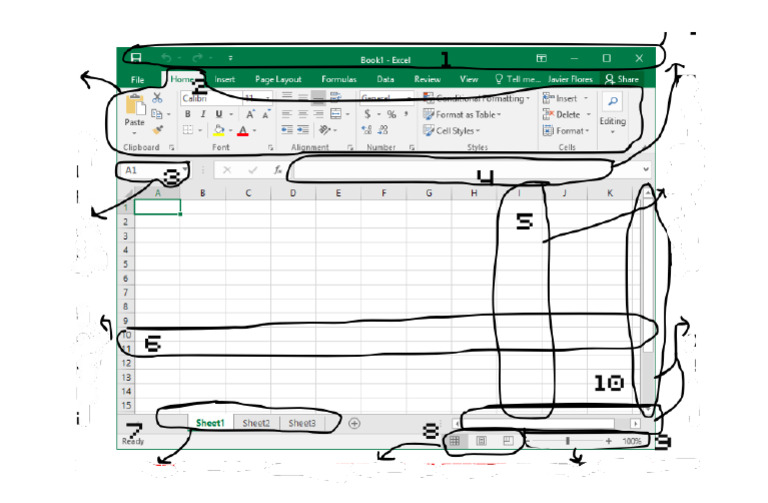768x503 pixels.
Task: Click Format in the Cells group
Action: pos(566,131)
